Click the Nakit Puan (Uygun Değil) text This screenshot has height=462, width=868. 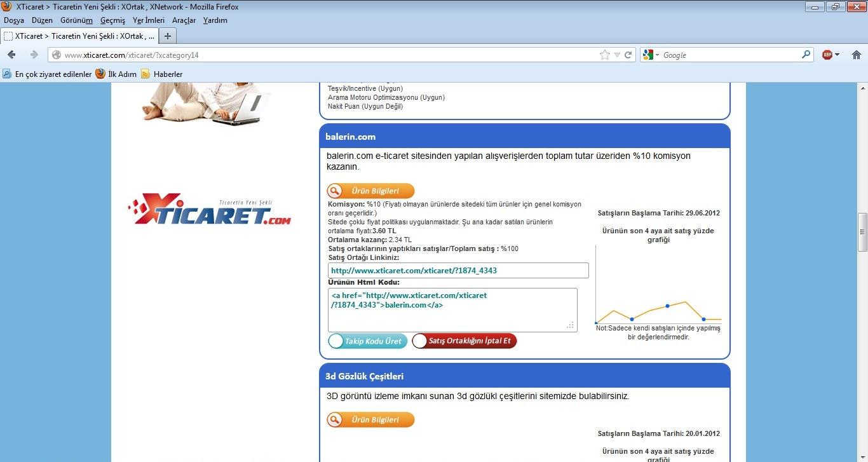coord(365,106)
